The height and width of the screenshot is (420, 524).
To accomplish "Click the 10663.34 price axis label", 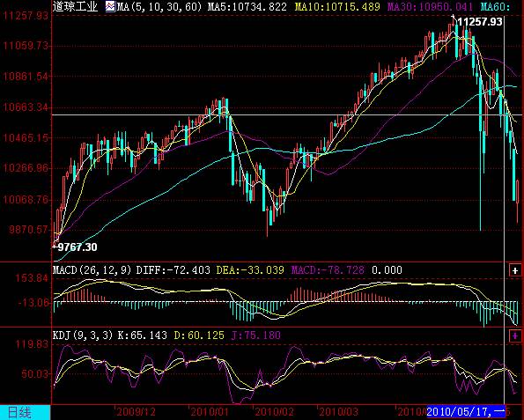I will 26,107.
